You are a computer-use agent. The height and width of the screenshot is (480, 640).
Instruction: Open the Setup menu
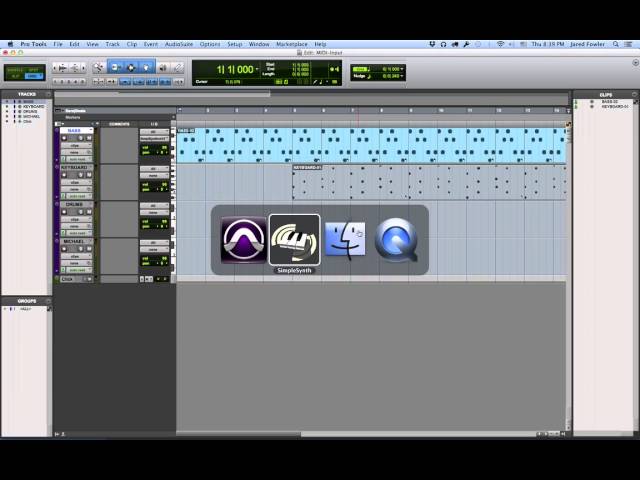point(235,44)
